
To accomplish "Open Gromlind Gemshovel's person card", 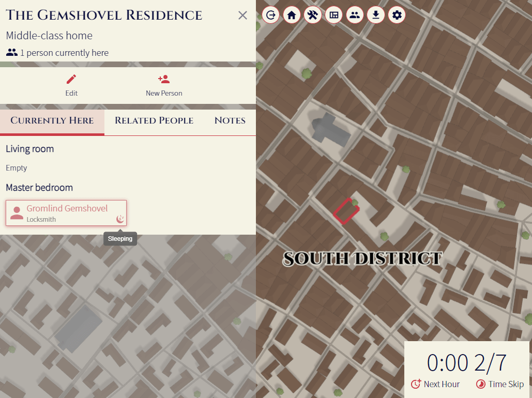I will [x=66, y=212].
